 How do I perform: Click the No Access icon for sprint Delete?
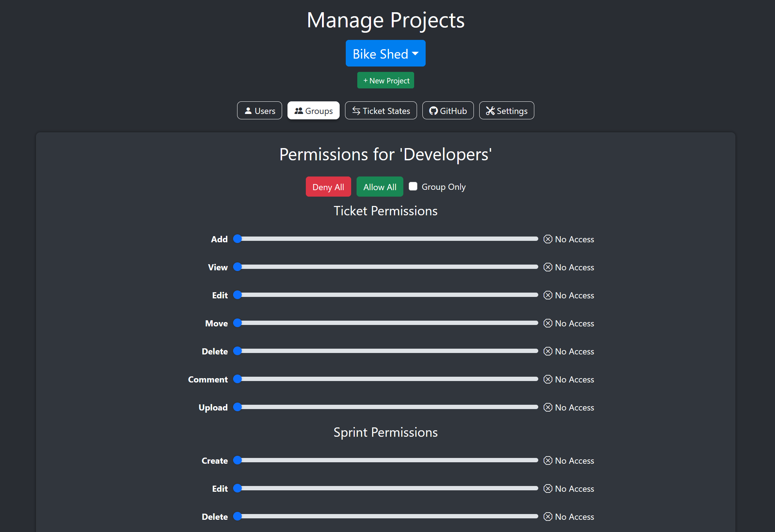(548, 517)
